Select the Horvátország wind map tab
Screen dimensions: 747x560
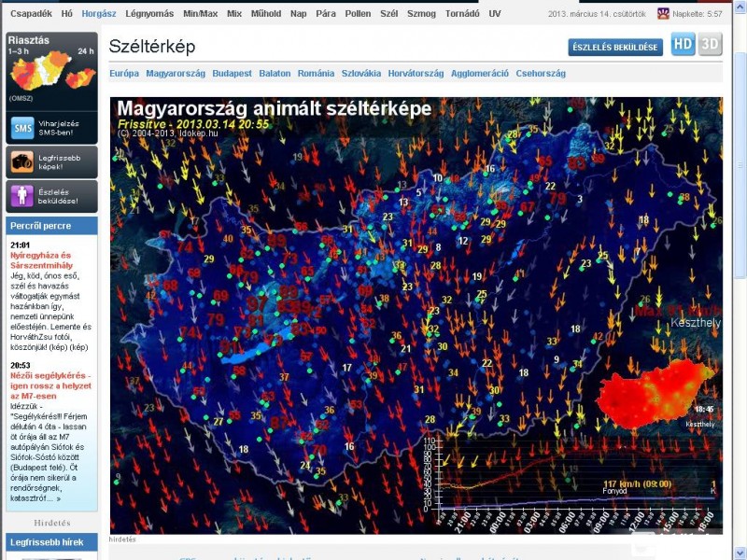(x=416, y=74)
